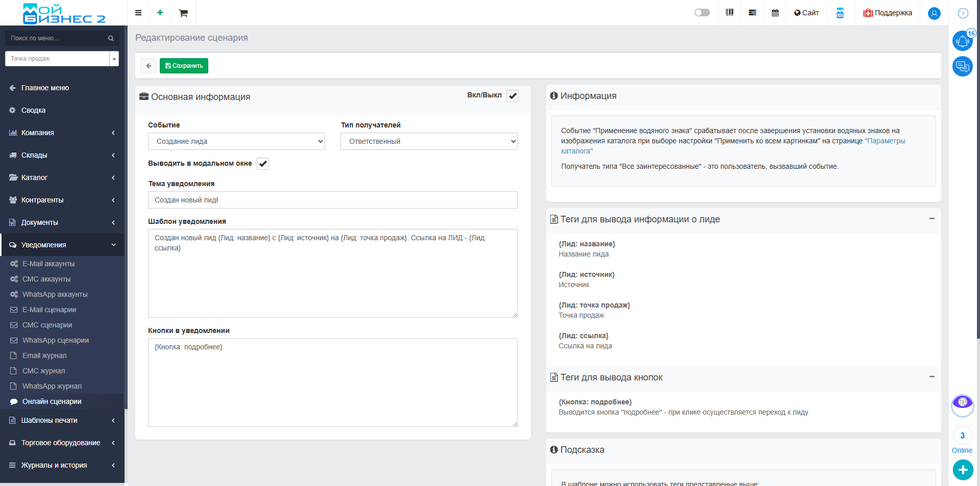Open the E-Mail сценарии menu item
Viewport: 980px width, 486px height.
click(x=49, y=310)
